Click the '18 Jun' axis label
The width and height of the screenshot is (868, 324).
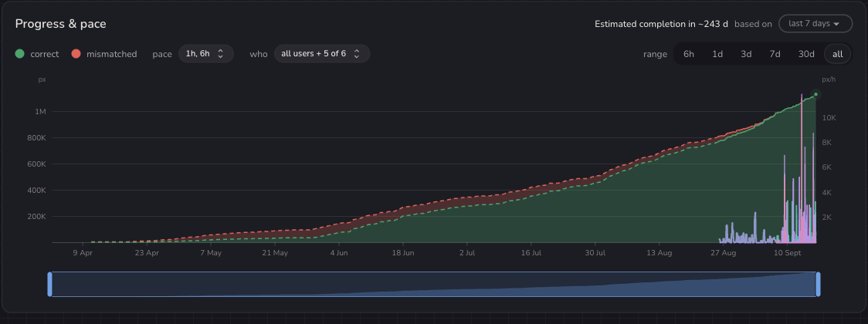pyautogui.click(x=402, y=253)
